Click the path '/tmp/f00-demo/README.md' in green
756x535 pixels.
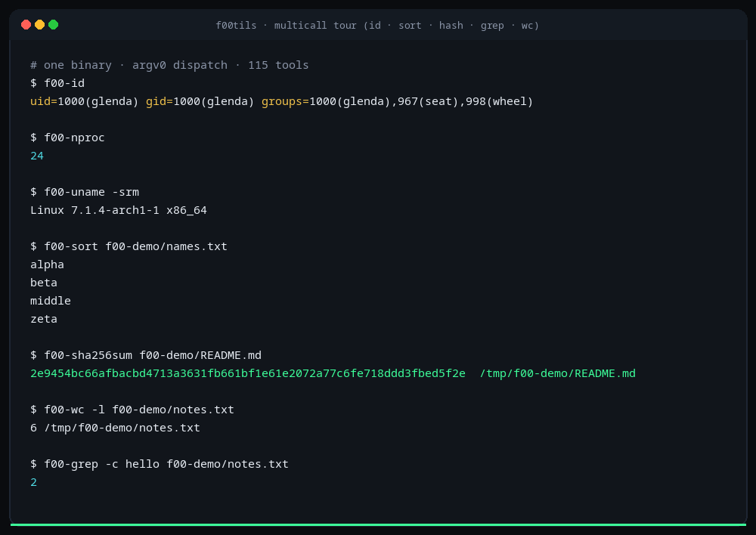coord(558,373)
